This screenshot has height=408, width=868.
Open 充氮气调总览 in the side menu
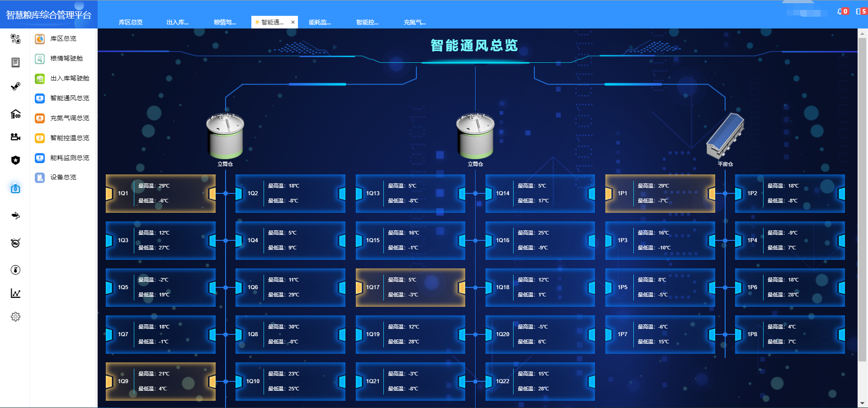[x=69, y=118]
